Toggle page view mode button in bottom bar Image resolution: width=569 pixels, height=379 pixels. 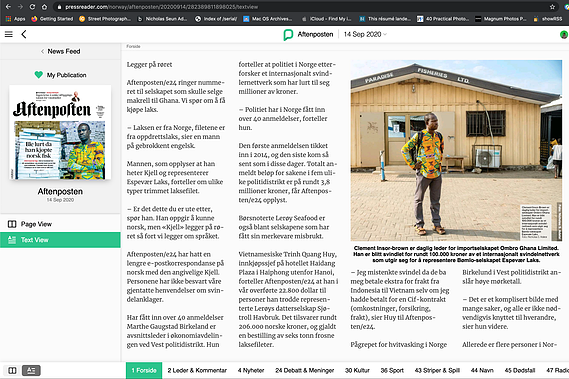tap(12, 370)
